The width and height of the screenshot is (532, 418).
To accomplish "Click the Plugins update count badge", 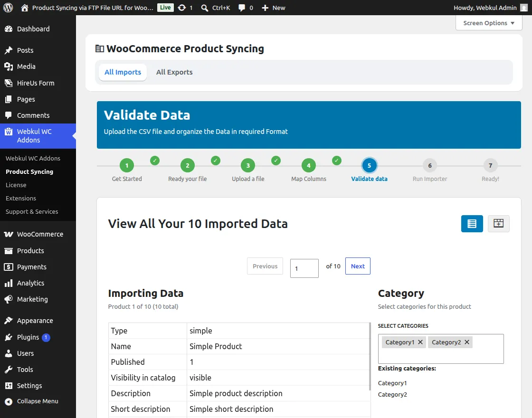I will tap(46, 338).
